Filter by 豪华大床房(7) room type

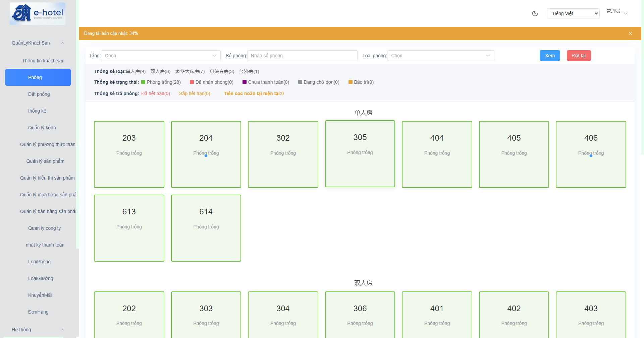(190, 71)
